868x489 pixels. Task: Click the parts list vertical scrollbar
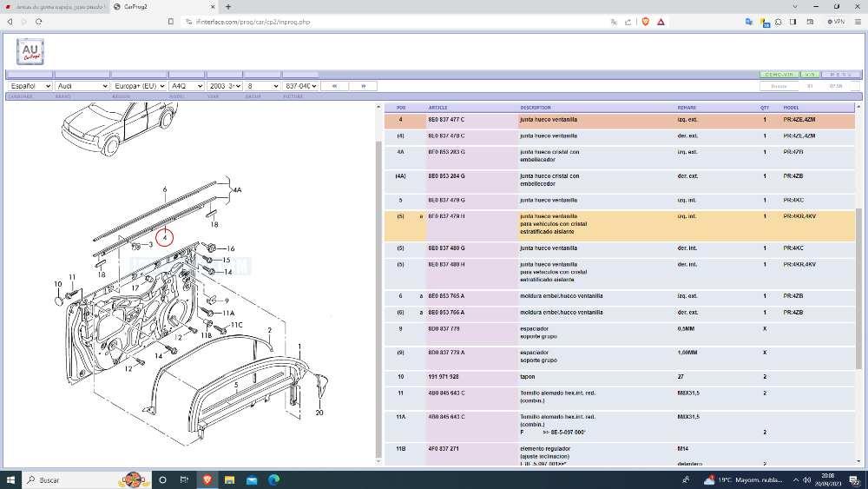[858, 288]
